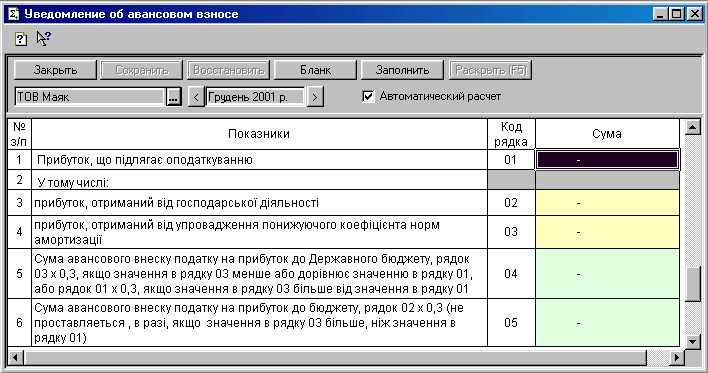Activate the What's This help pointer
Screen dimensions: 708x373
tap(43, 38)
